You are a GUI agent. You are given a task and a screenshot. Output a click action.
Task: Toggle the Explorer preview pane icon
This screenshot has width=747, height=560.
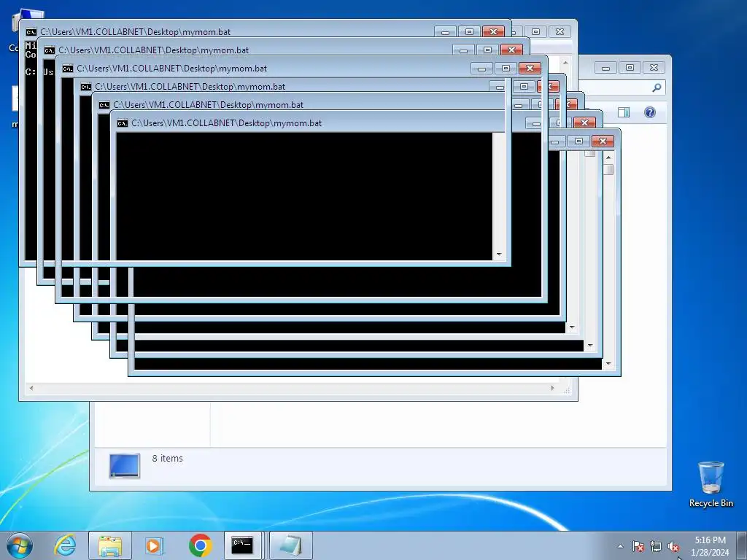pos(624,112)
